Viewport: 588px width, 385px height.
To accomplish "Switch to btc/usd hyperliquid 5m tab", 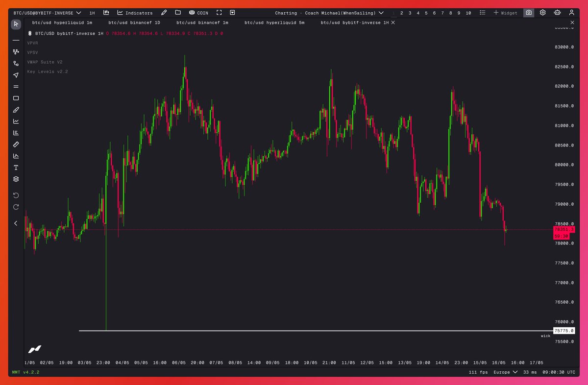I will [x=274, y=23].
